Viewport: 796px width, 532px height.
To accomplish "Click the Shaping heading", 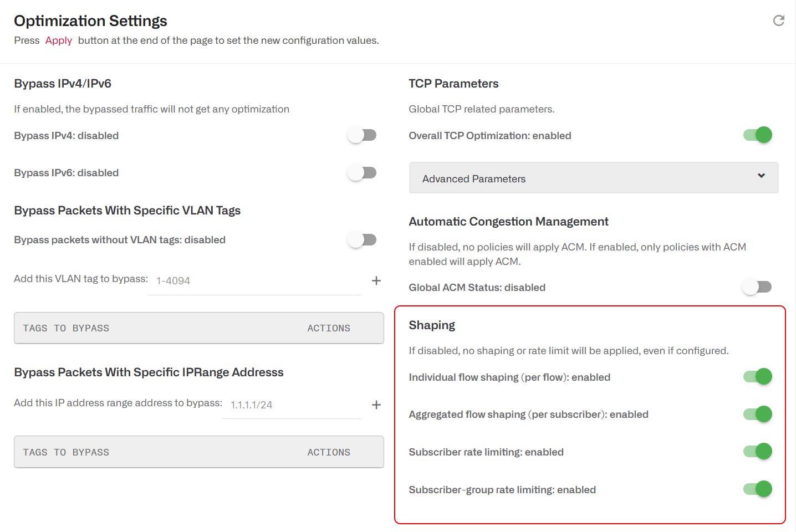I will pyautogui.click(x=432, y=325).
